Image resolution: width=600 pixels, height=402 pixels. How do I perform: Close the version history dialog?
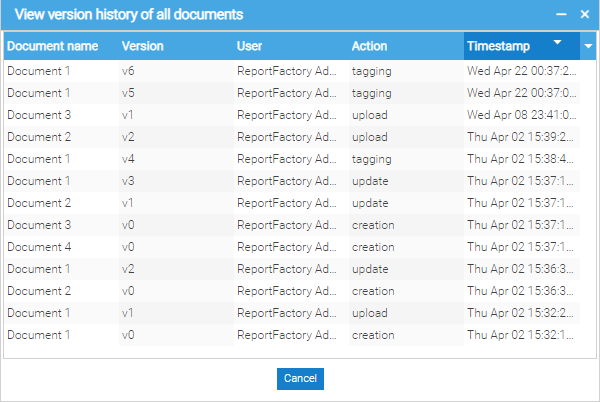584,15
